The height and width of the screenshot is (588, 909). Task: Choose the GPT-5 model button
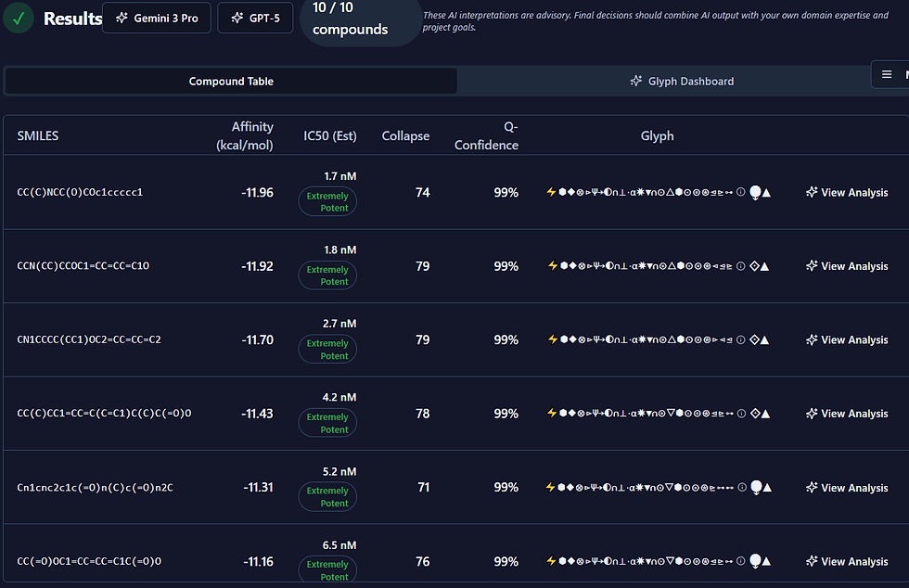[255, 19]
